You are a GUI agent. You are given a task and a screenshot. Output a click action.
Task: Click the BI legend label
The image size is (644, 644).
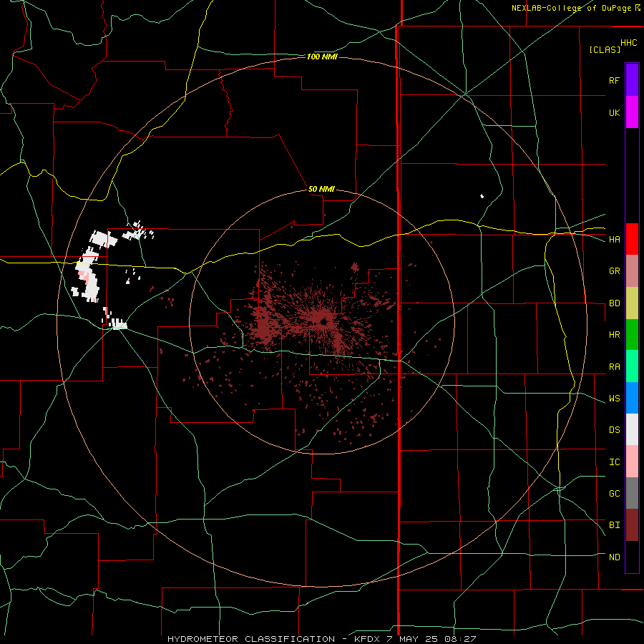(x=614, y=525)
